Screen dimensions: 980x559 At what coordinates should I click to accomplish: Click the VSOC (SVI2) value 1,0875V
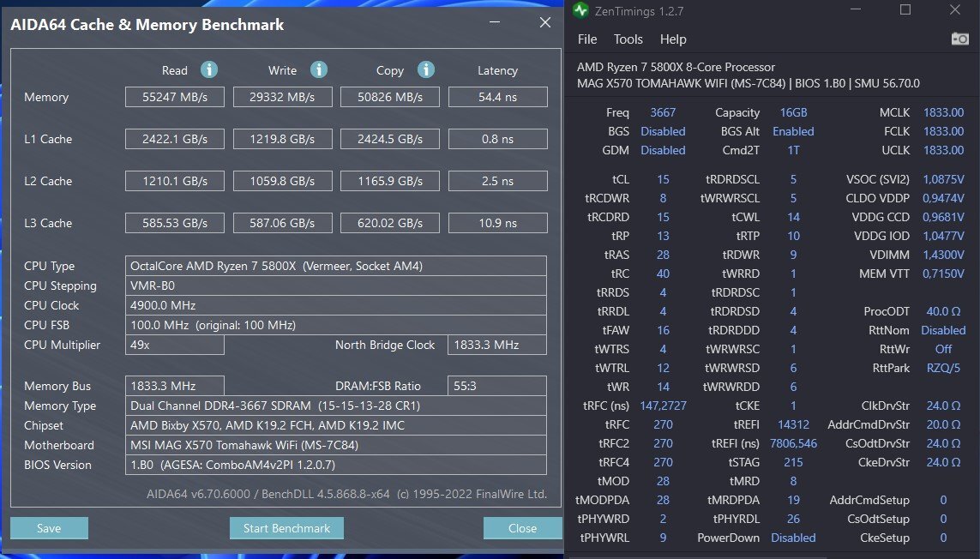click(943, 179)
